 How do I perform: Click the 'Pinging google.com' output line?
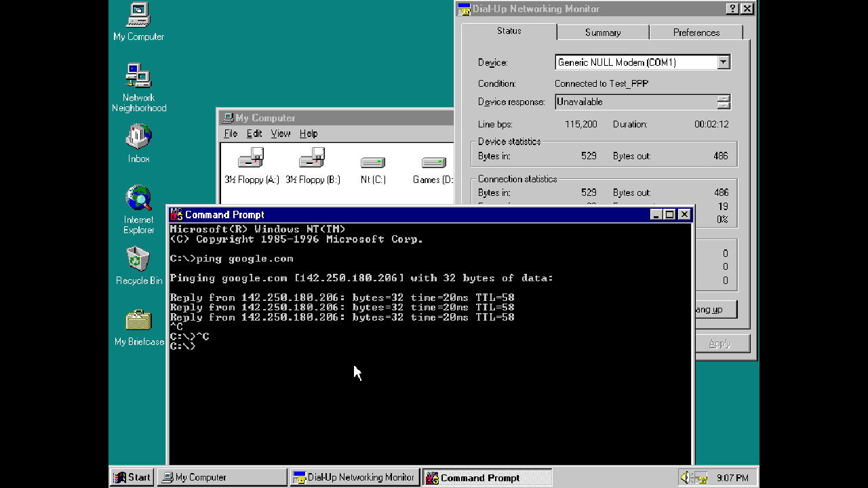point(361,278)
